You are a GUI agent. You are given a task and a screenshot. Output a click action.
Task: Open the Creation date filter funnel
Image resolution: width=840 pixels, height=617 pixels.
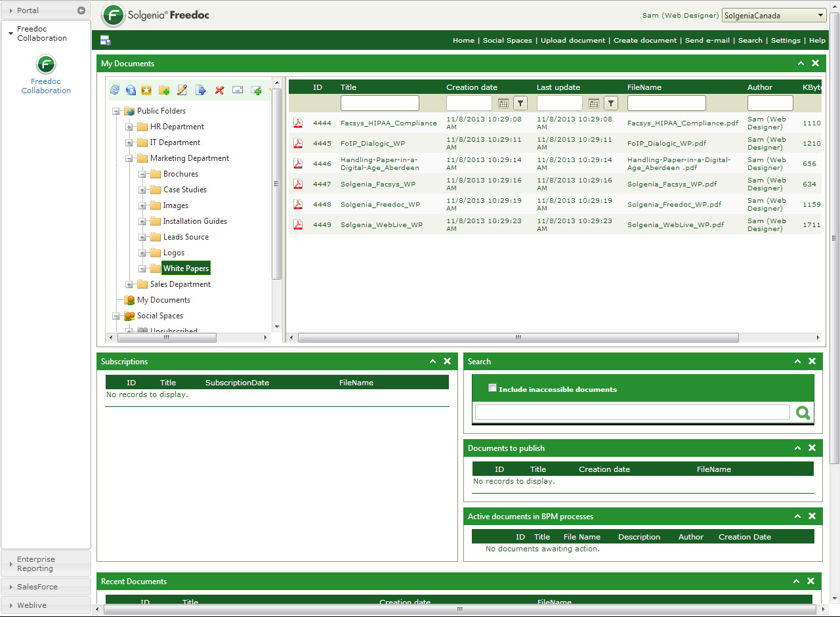pyautogui.click(x=520, y=103)
